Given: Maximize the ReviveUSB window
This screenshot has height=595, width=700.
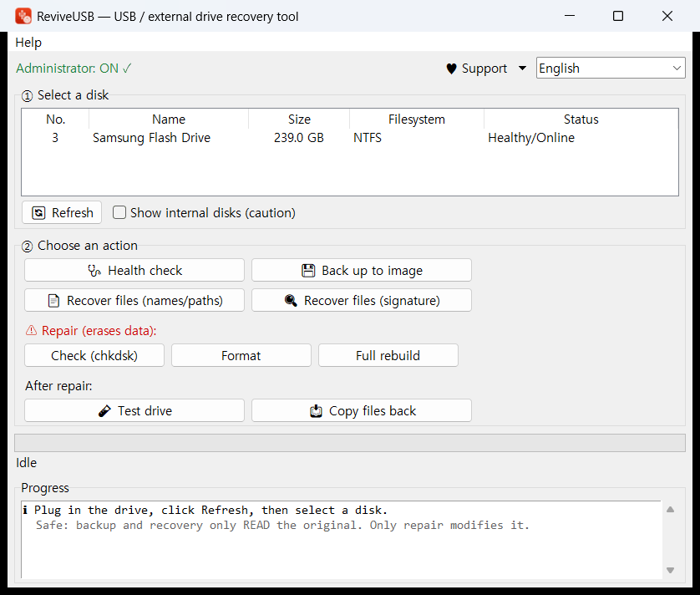Looking at the screenshot, I should point(618,16).
